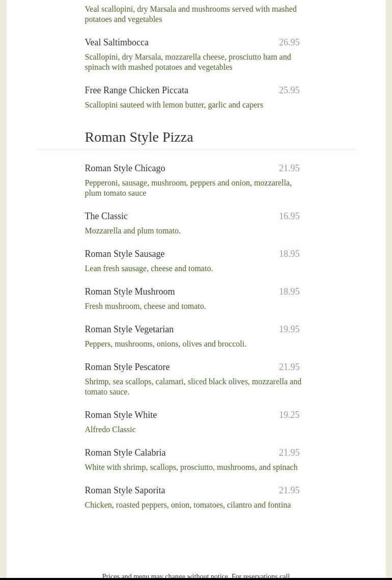Select The Classic pizza name

(x=106, y=216)
